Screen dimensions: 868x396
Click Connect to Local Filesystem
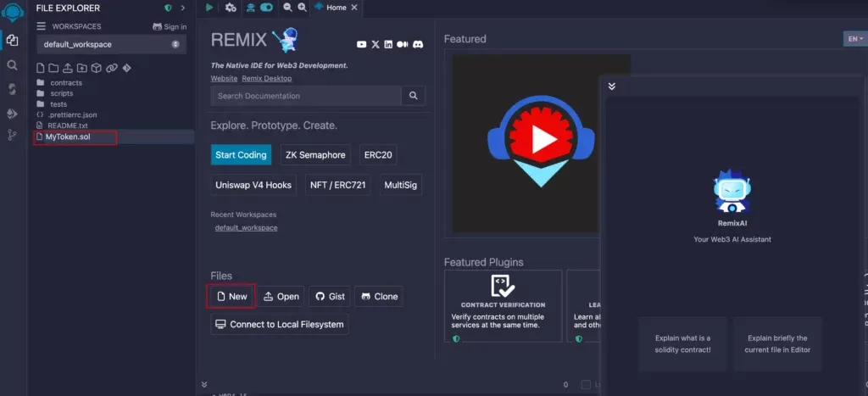coord(280,324)
